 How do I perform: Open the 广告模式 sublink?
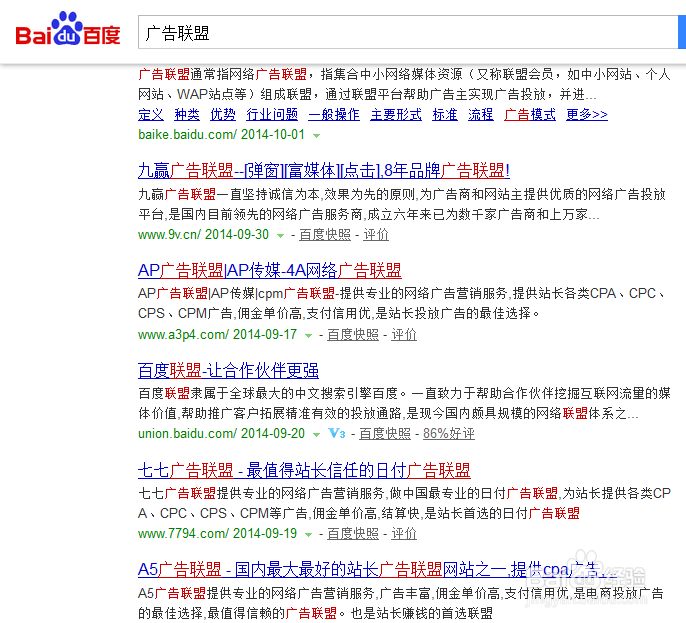click(x=530, y=115)
